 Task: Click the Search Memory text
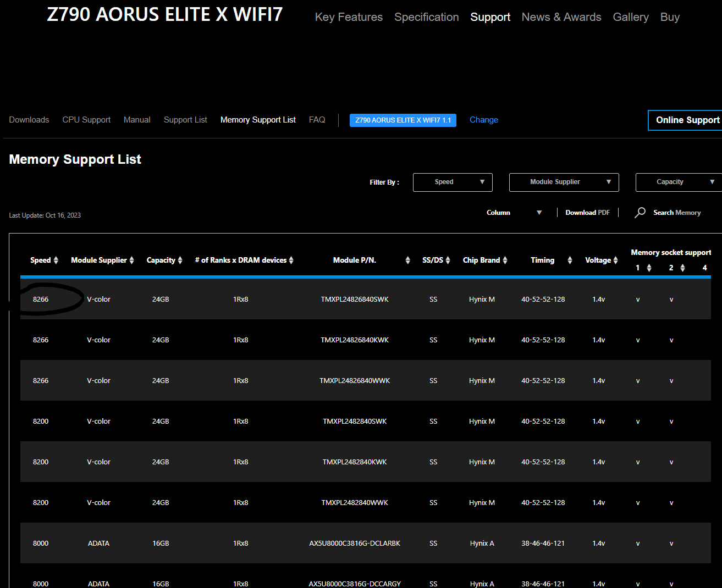pos(677,213)
